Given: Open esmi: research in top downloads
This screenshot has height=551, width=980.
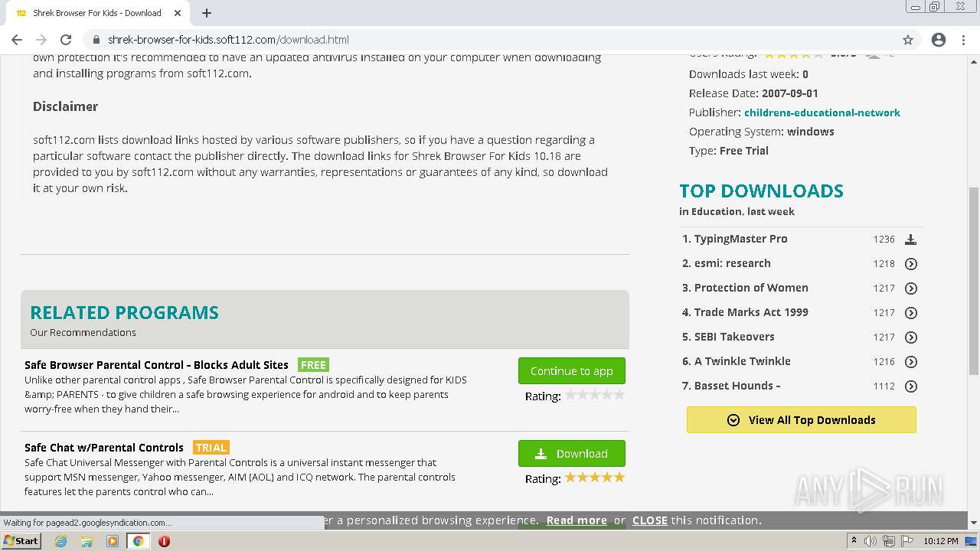Looking at the screenshot, I should pyautogui.click(x=733, y=263).
